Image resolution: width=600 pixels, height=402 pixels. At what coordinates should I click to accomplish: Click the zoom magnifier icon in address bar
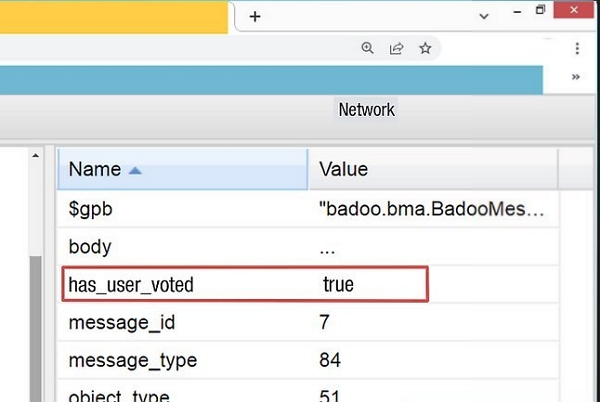(368, 48)
